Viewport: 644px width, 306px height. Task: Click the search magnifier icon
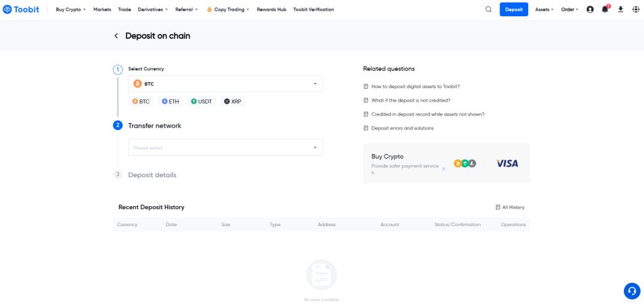pyautogui.click(x=489, y=9)
